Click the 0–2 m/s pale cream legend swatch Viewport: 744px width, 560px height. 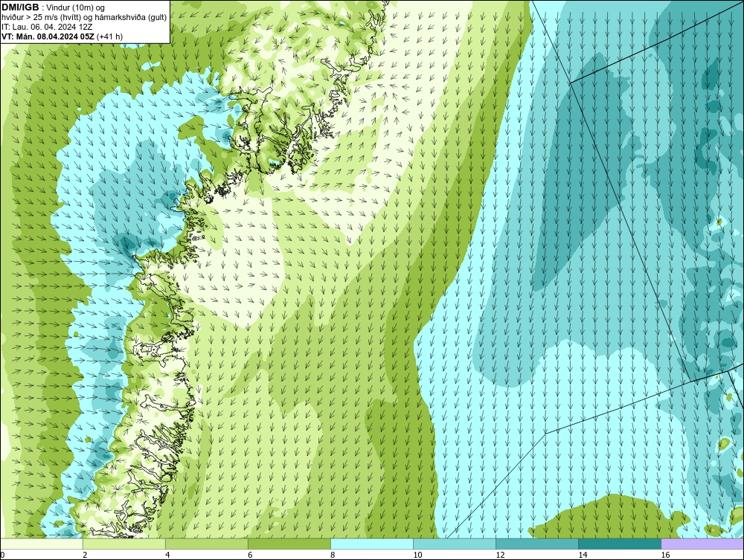pos(42,544)
